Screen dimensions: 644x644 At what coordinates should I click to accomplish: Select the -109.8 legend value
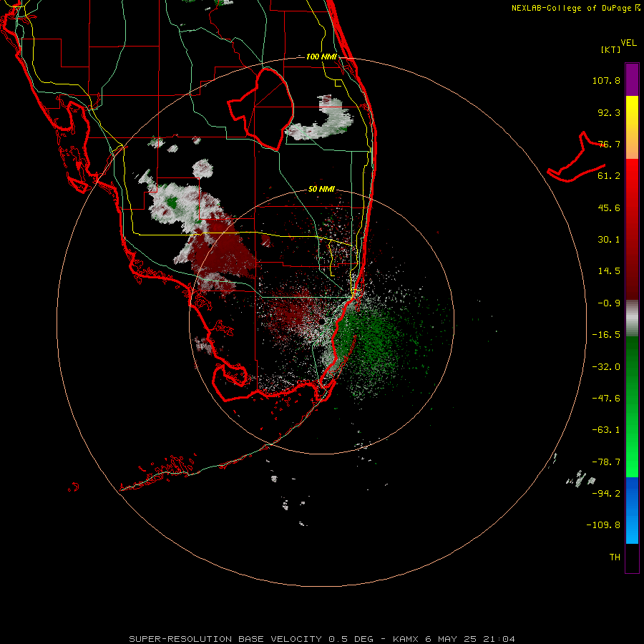coord(603,525)
